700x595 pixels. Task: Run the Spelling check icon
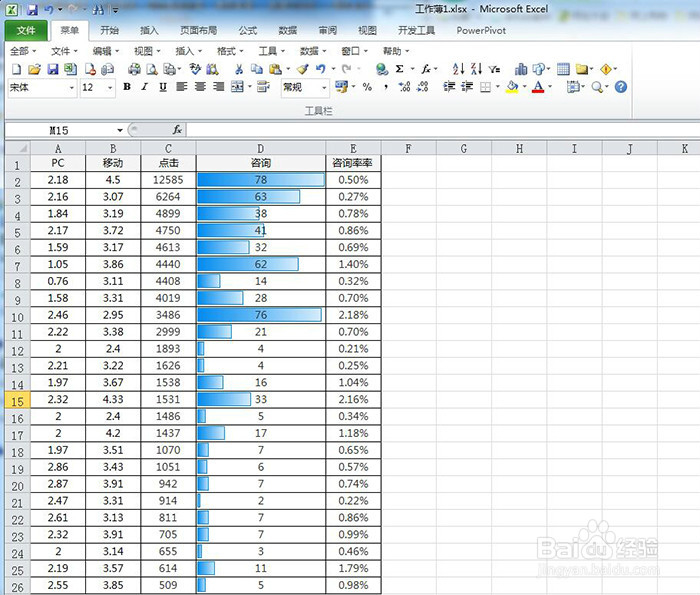click(195, 69)
